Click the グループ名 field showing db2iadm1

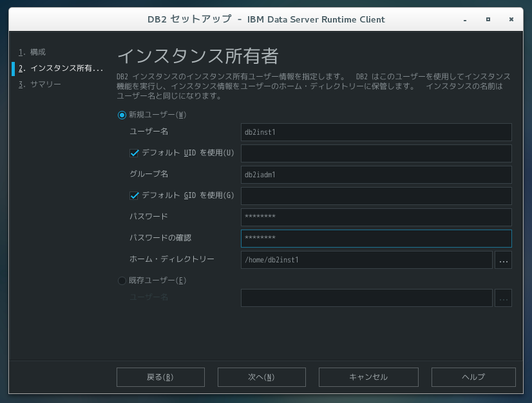[376, 174]
